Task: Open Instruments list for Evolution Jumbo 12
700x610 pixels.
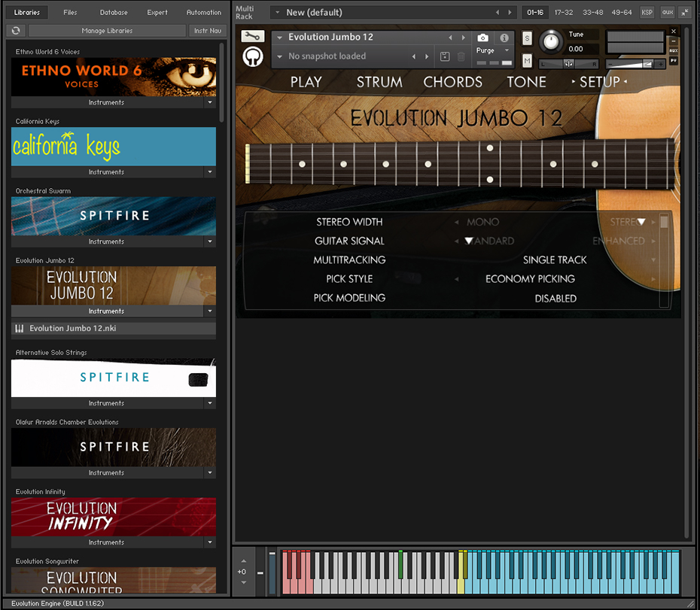Action: (106, 311)
